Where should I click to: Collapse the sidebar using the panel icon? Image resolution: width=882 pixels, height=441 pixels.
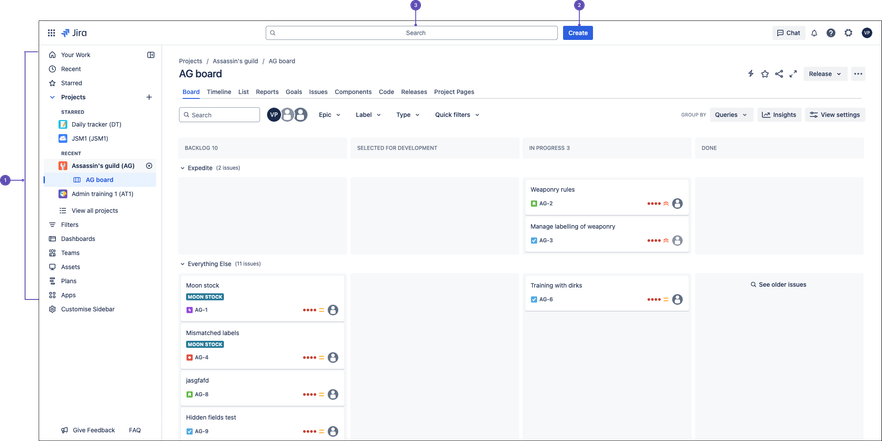[151, 55]
